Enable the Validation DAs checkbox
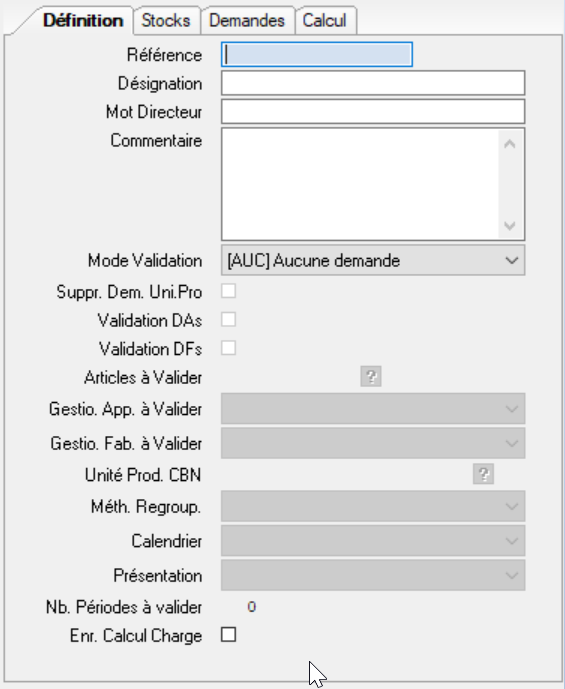 (228, 319)
